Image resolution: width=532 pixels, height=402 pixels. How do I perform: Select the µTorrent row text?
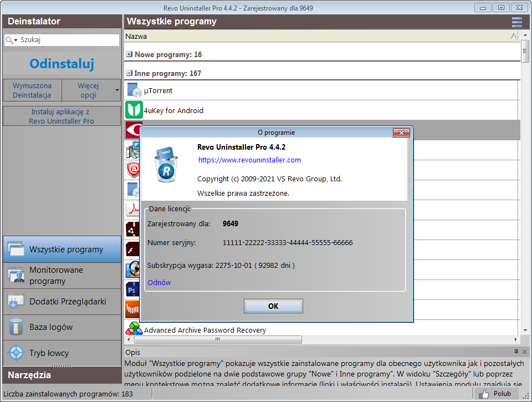[158, 90]
